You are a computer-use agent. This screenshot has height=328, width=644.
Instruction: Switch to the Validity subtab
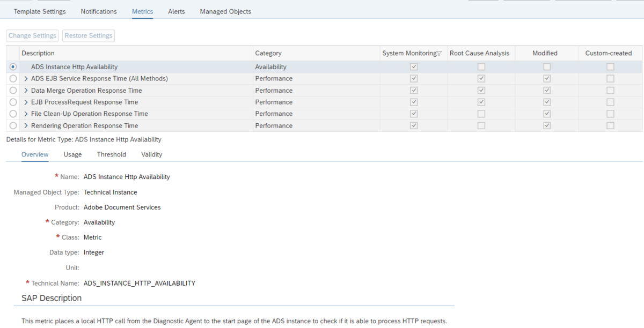(151, 154)
